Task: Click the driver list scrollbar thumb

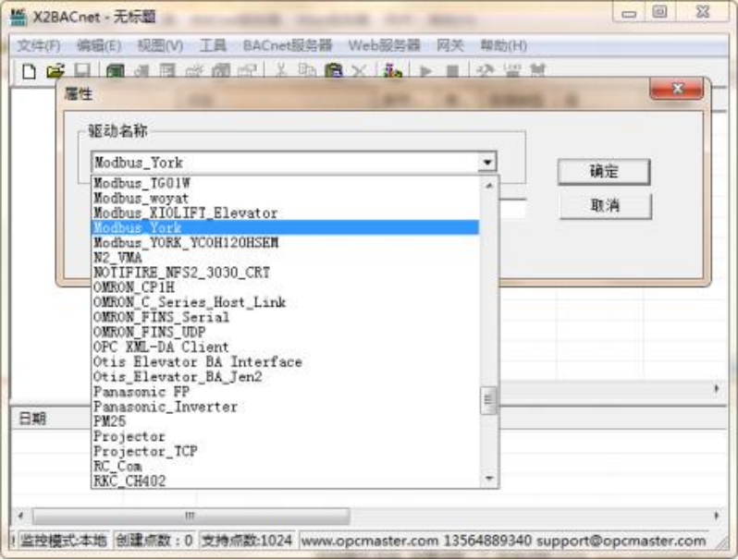Action: tap(488, 400)
